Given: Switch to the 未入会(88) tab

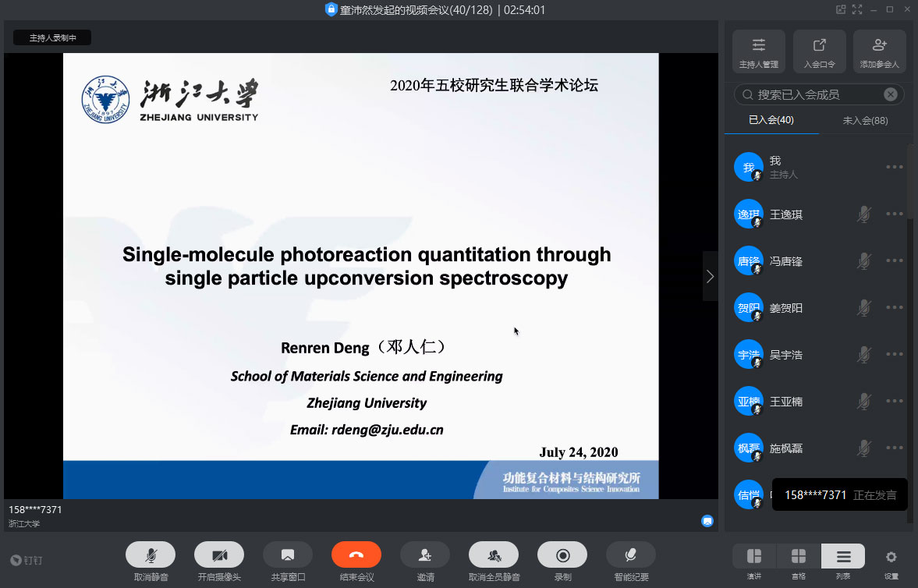Looking at the screenshot, I should 865,120.
